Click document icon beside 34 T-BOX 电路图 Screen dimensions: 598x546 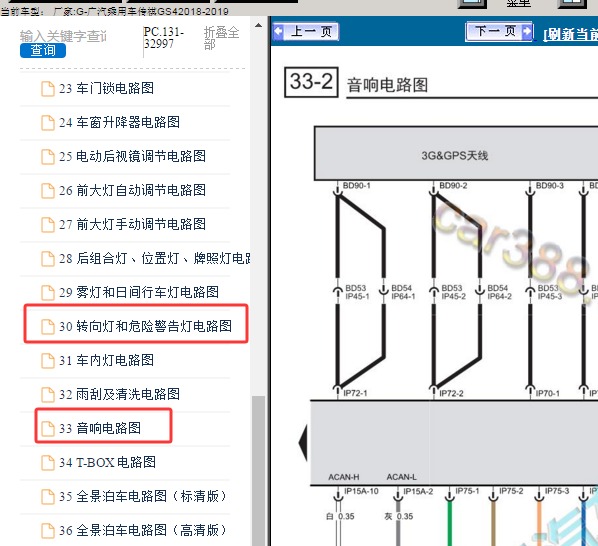(48, 462)
